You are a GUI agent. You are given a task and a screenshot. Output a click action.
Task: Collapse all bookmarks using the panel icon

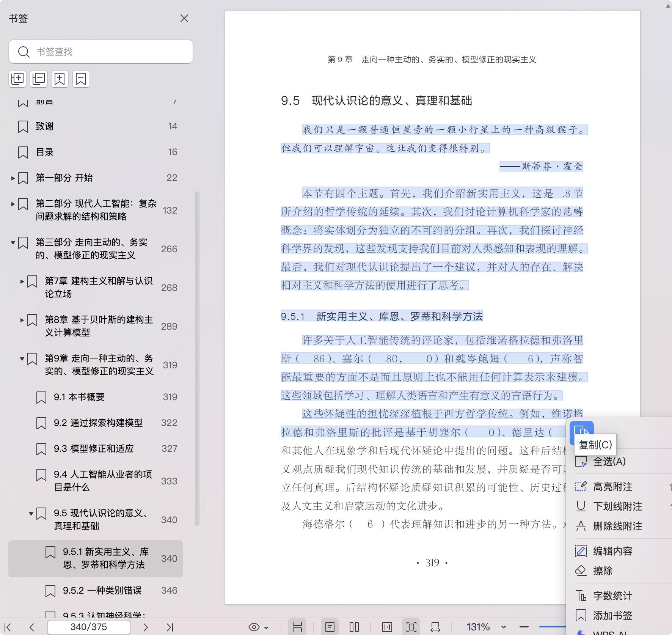pyautogui.click(x=38, y=79)
